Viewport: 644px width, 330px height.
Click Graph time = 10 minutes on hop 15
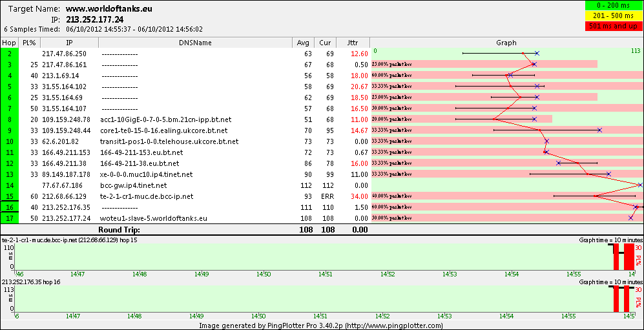tap(610, 240)
